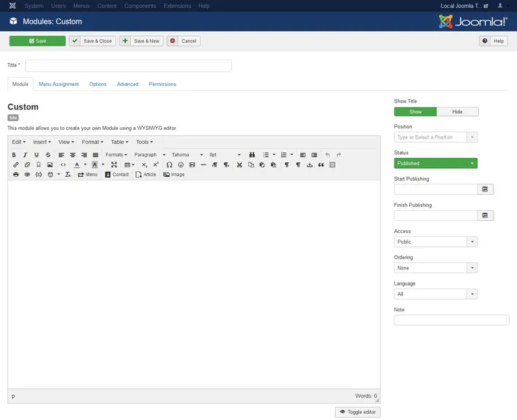517x420 pixels.
Task: Insert an anchor bookmark
Action: click(x=39, y=164)
